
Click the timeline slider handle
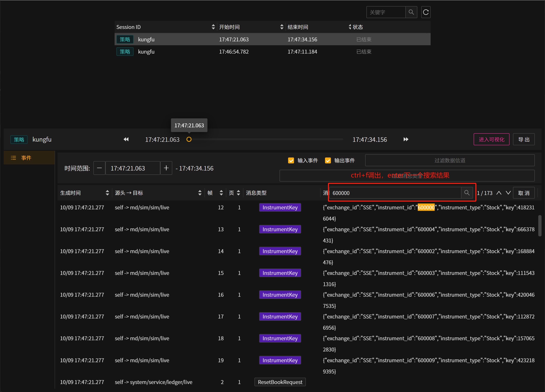click(x=189, y=139)
